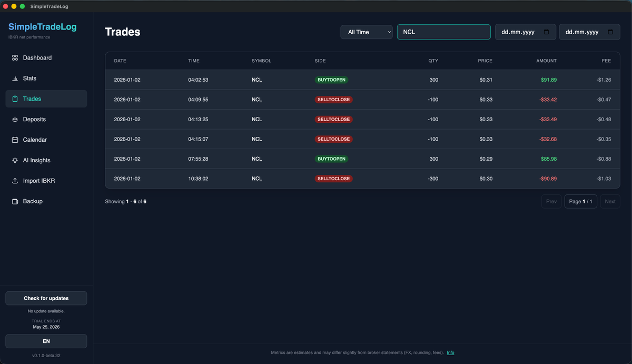Image resolution: width=632 pixels, height=364 pixels.
Task: Open date picker icon of first date field
Action: 546,32
